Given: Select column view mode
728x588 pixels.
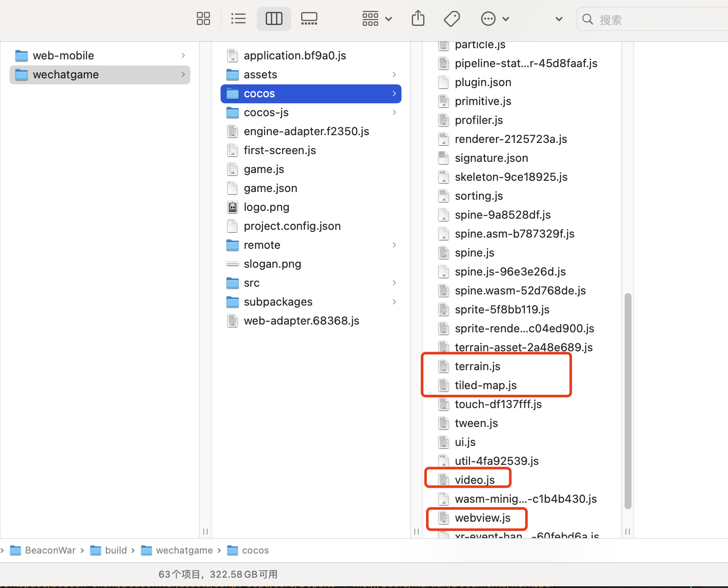Looking at the screenshot, I should [274, 19].
